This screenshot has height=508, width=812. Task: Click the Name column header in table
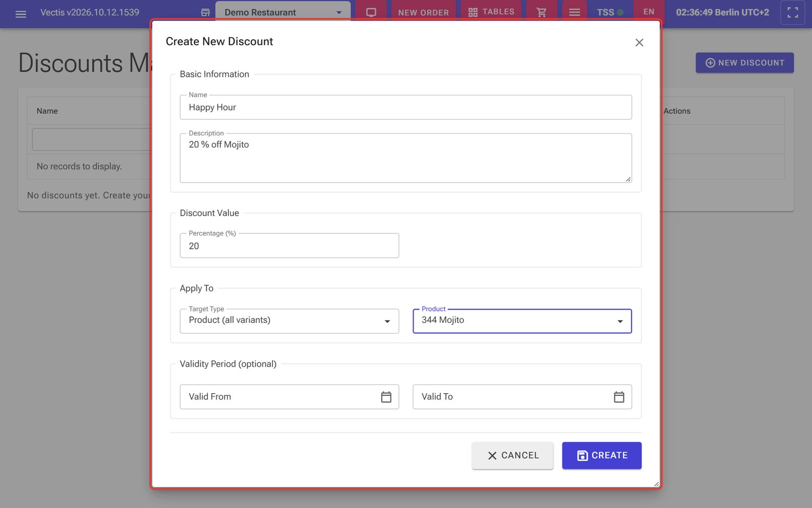click(47, 111)
